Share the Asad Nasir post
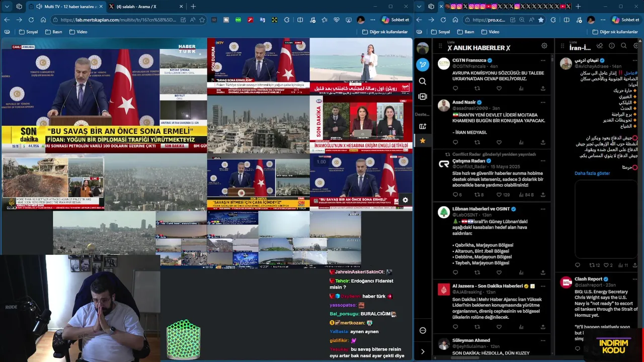644x362 pixels. tap(543, 142)
